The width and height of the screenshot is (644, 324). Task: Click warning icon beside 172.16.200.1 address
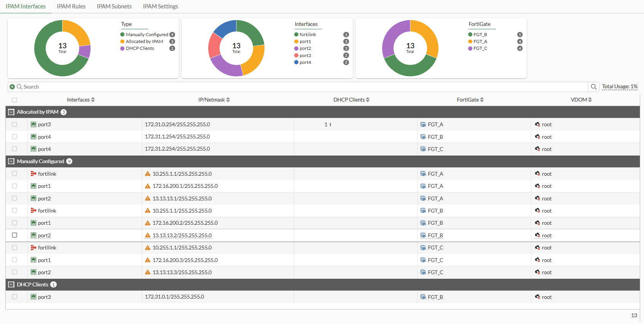(x=148, y=186)
